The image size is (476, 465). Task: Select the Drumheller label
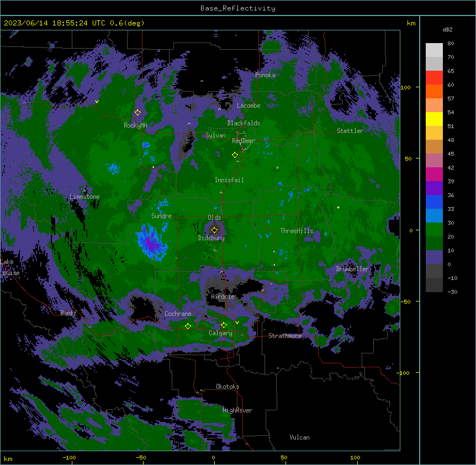(x=352, y=269)
